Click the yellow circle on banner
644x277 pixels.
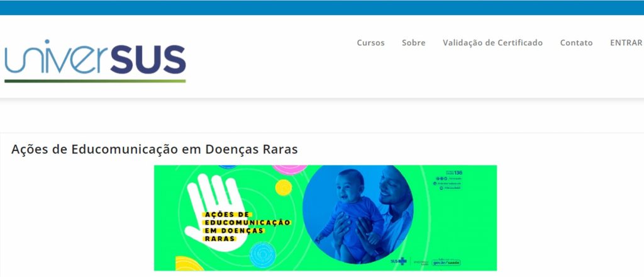[x=284, y=188]
